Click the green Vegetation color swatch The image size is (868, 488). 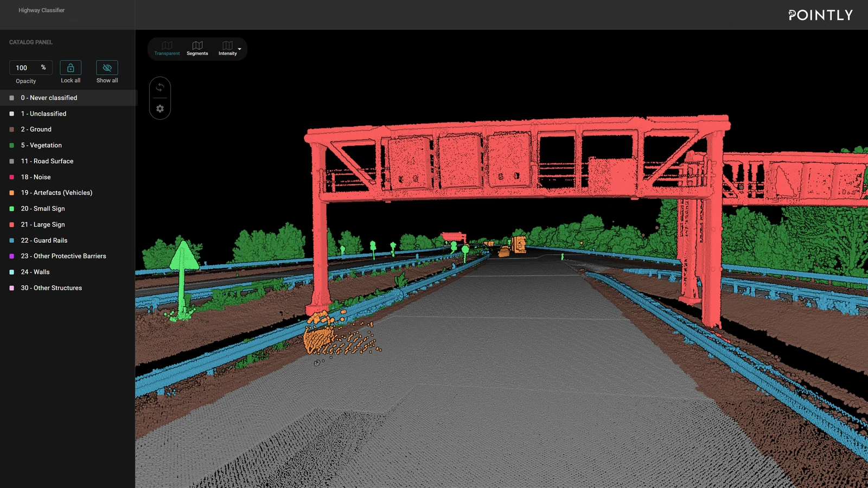pyautogui.click(x=12, y=145)
